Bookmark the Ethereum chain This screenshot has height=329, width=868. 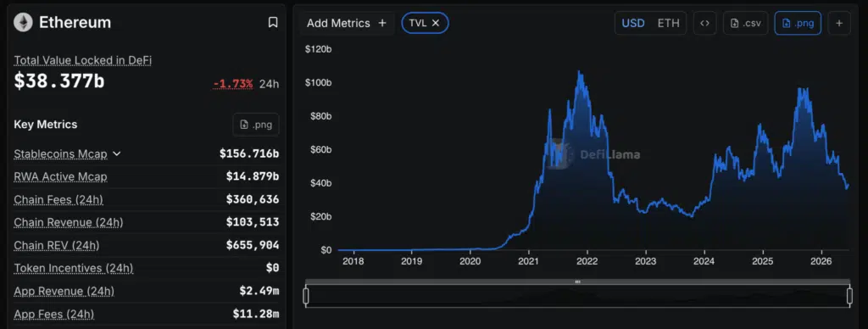(273, 22)
